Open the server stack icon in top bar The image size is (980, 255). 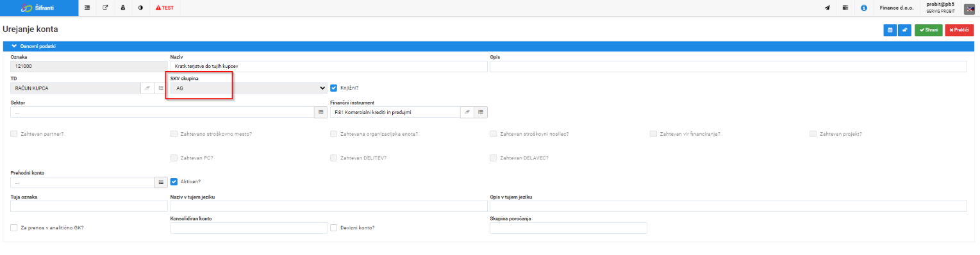coord(845,8)
